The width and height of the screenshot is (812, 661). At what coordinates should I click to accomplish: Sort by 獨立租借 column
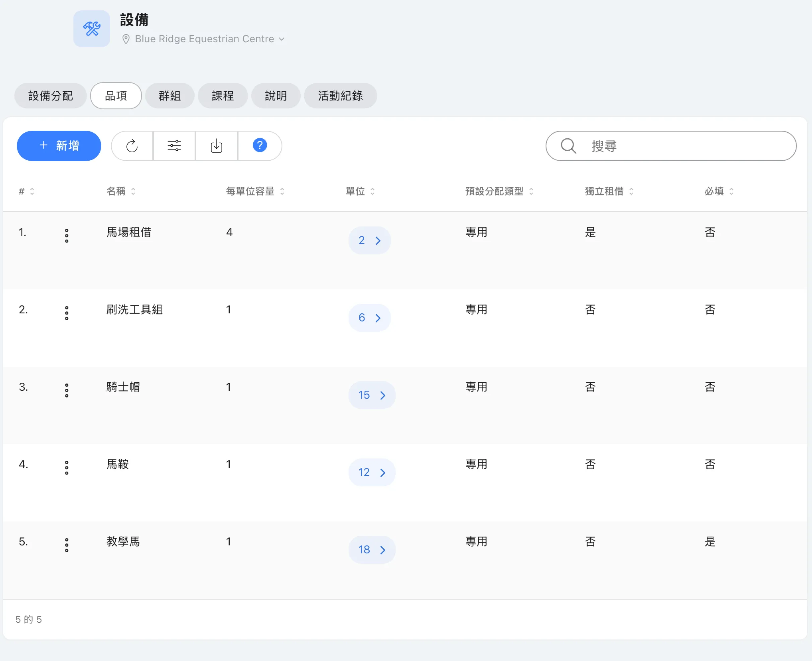pos(609,191)
